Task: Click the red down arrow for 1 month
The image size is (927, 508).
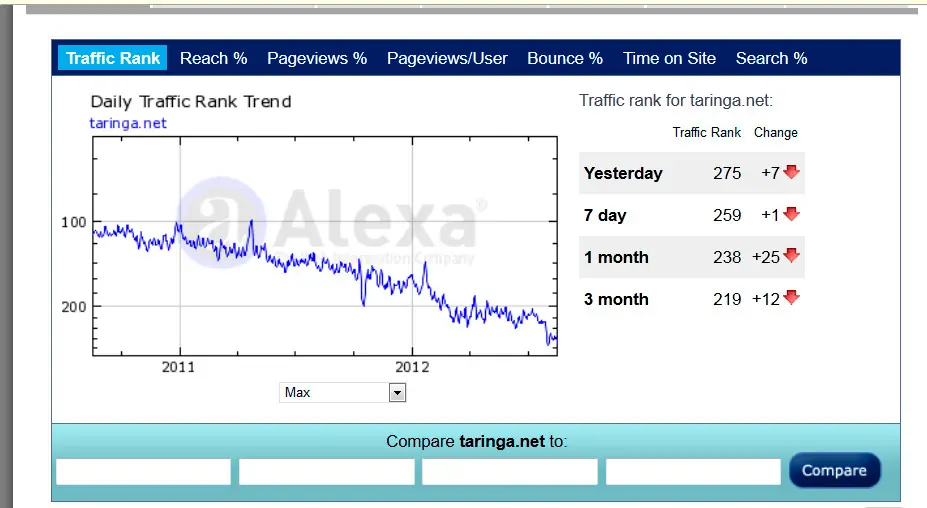Action: click(x=792, y=255)
